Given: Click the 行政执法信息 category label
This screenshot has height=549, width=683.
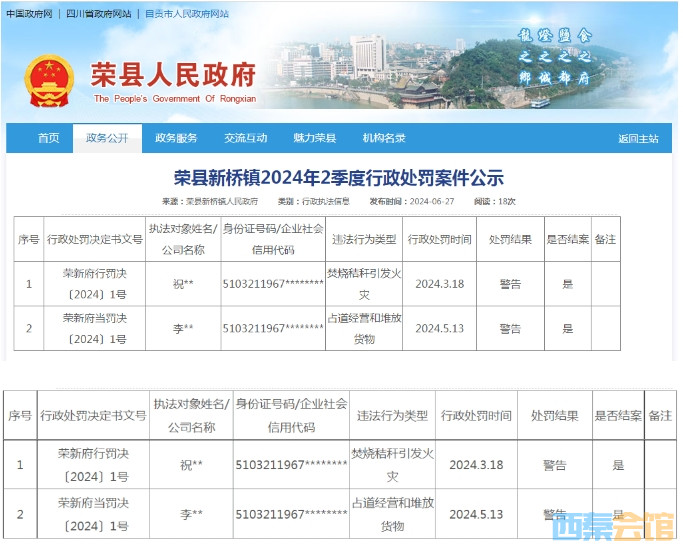Looking at the screenshot, I should pyautogui.click(x=325, y=202).
